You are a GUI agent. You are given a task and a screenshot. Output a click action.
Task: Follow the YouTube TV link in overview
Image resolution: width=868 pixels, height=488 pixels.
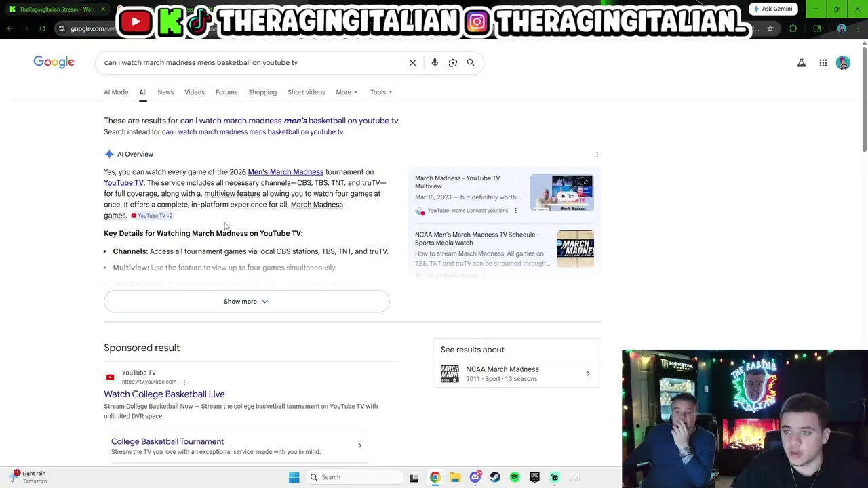tap(123, 183)
